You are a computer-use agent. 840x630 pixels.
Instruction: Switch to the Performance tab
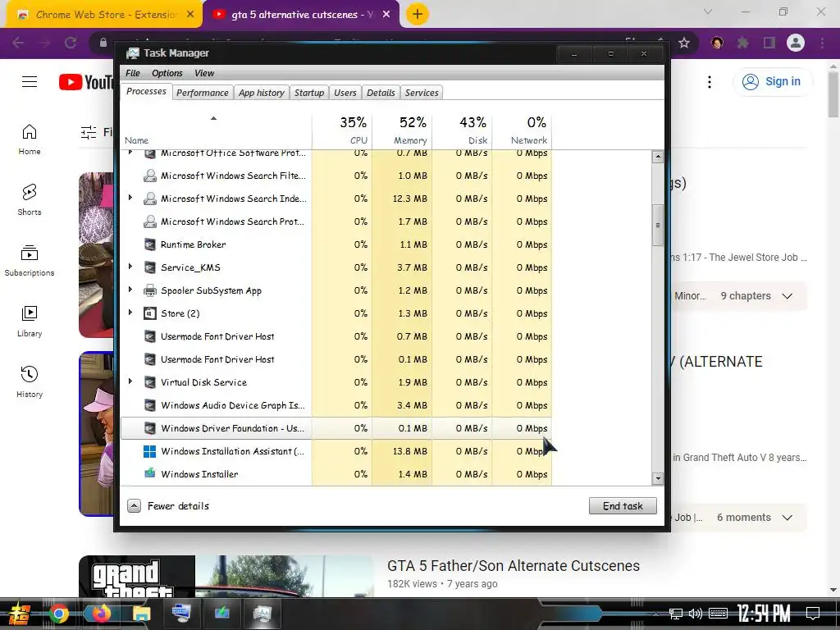[x=202, y=93]
